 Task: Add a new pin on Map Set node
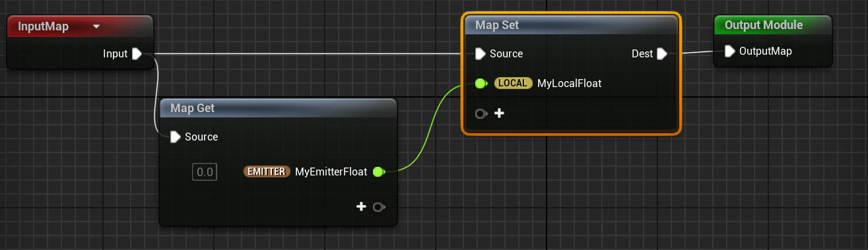point(499,113)
